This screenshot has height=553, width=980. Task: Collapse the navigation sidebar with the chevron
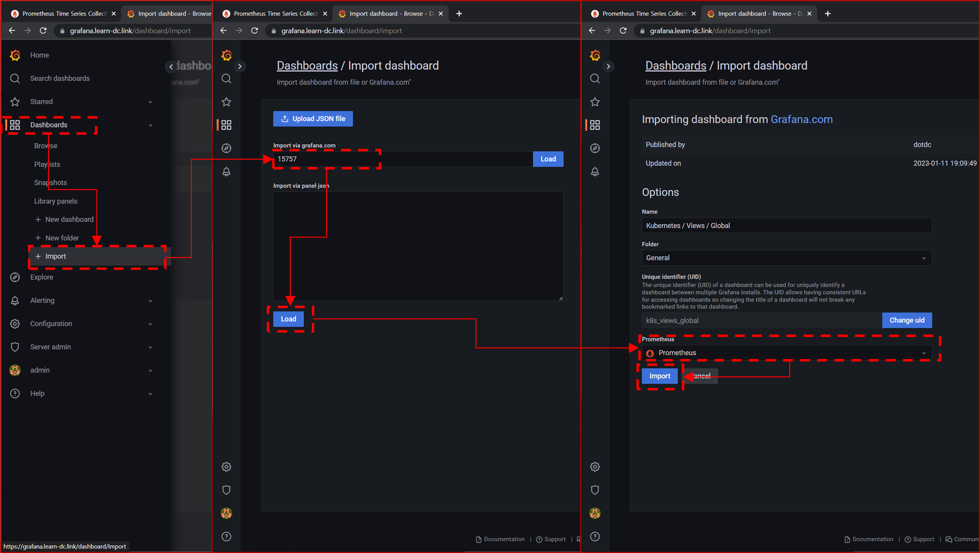(171, 66)
